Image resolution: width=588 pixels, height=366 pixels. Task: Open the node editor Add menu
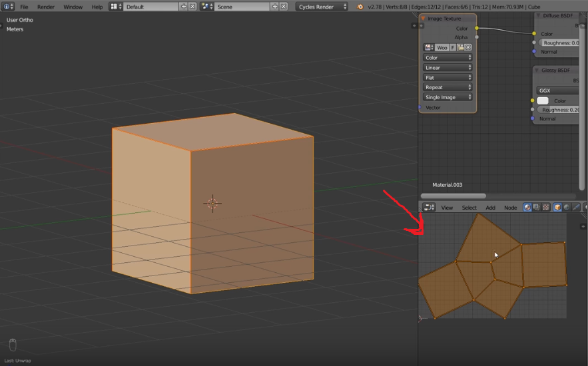(491, 208)
